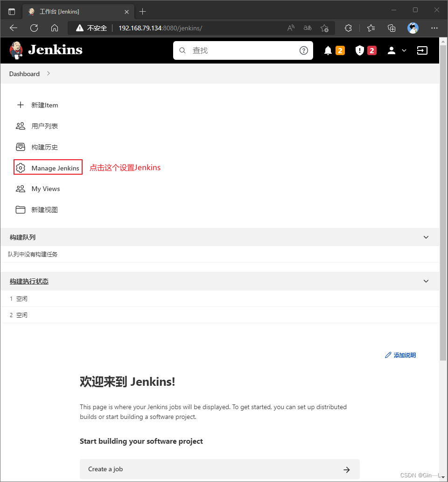The image size is (448, 482).
Task: Open tab actions menu icon
Action: (12, 12)
